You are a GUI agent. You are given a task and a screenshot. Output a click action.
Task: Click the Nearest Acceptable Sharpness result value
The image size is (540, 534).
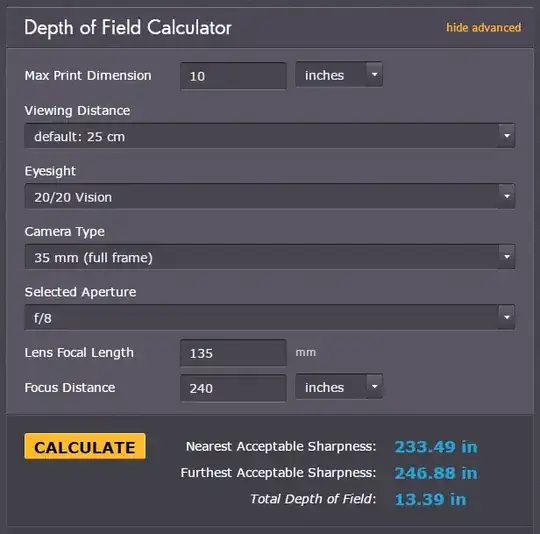436,447
